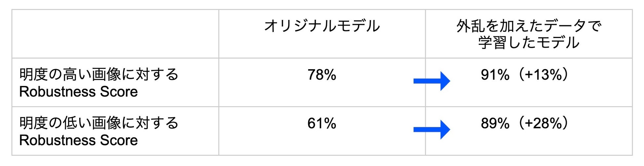This screenshot has height=166, width=644.
Task: Click the 91% score value
Action: click(x=495, y=75)
